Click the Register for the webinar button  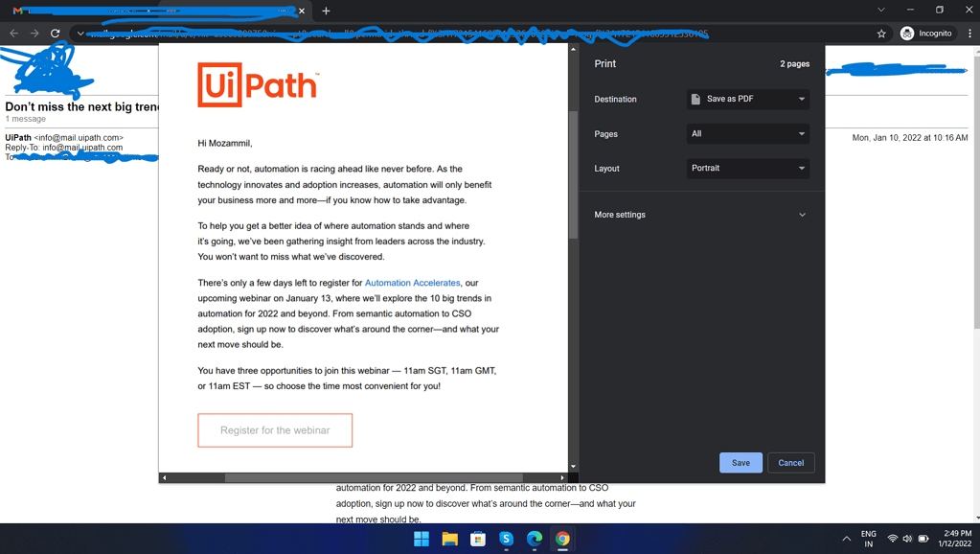[x=274, y=429]
